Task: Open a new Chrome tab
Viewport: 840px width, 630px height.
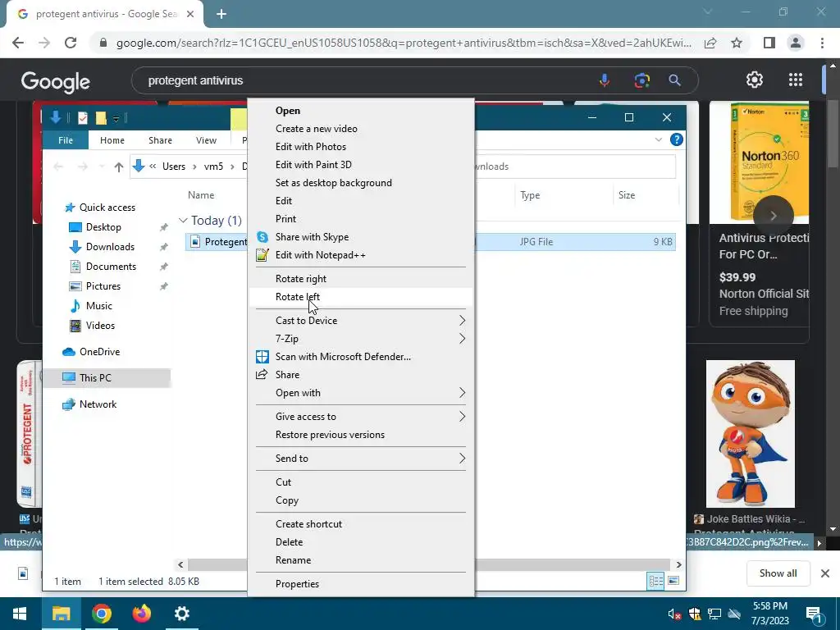Action: (x=221, y=15)
